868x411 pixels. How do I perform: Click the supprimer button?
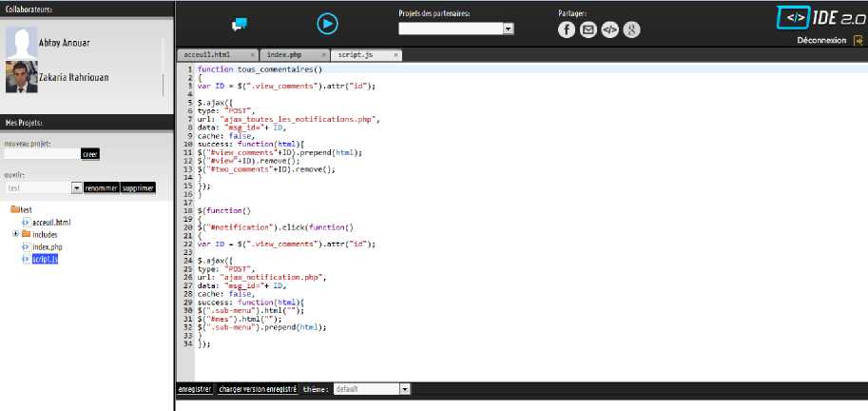tap(138, 188)
